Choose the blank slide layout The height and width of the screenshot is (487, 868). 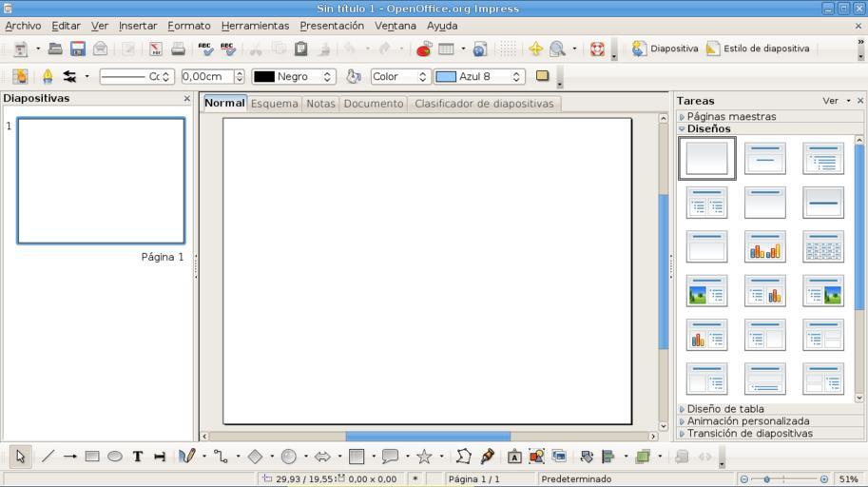[x=707, y=159]
